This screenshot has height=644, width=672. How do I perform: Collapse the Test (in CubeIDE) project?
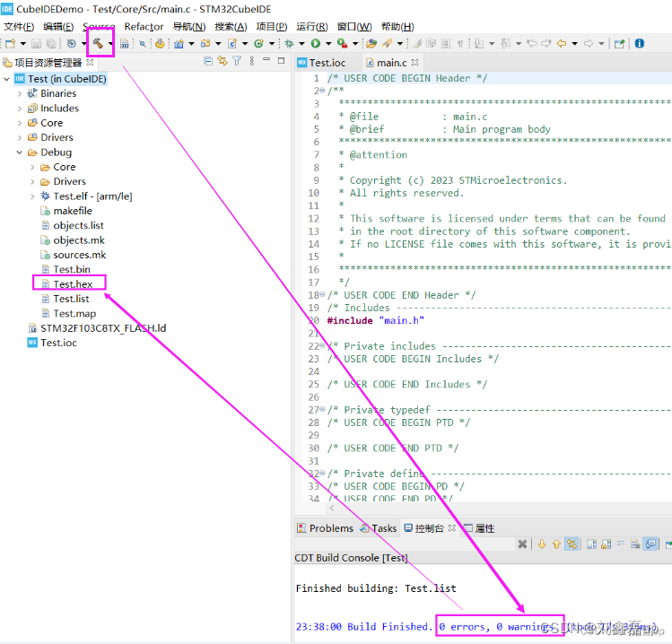click(6, 79)
